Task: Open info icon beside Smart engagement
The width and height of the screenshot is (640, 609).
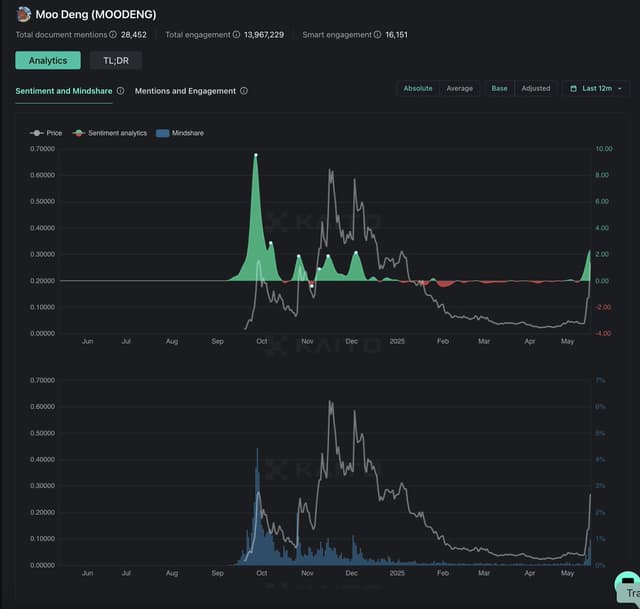Action: point(378,35)
